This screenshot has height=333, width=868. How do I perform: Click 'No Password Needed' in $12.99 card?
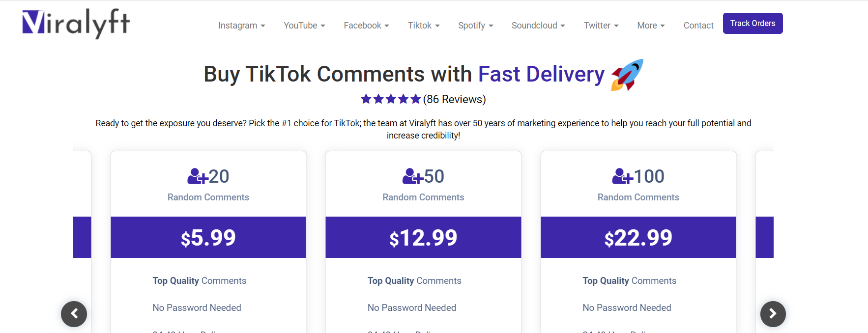[412, 308]
